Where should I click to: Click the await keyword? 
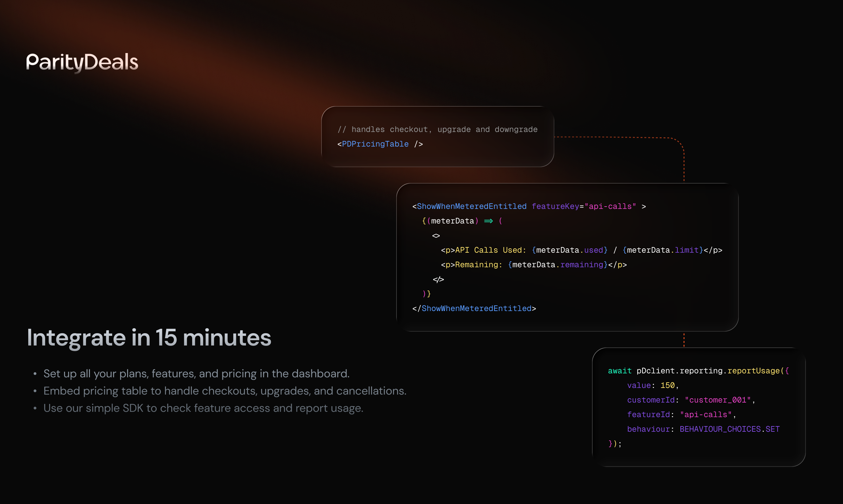(619, 371)
